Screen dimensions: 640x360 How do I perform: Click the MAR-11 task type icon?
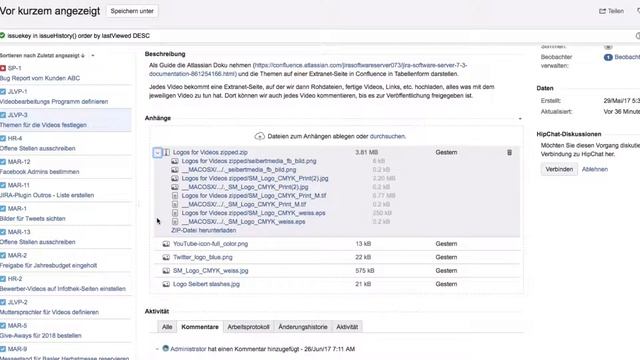tap(3, 185)
